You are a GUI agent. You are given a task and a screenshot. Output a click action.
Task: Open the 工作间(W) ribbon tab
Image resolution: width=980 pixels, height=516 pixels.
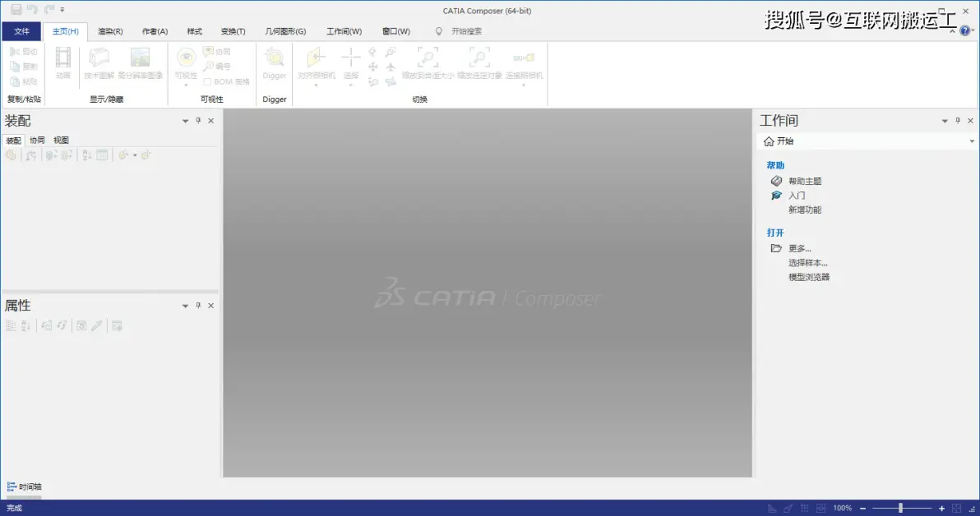pos(344,31)
